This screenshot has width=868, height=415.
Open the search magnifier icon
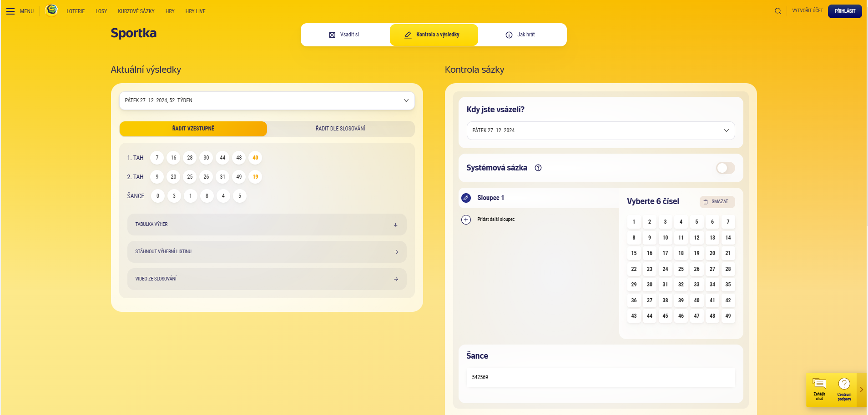tap(778, 11)
